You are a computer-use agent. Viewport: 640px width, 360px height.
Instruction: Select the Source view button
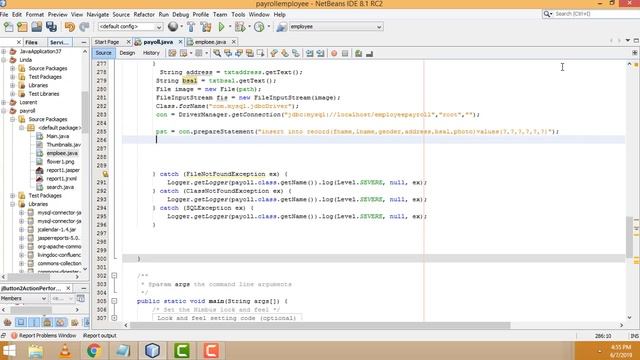tap(103, 53)
